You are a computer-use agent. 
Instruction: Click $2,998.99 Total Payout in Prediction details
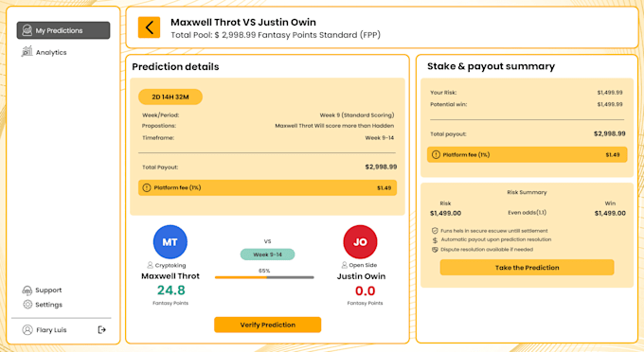pos(381,167)
